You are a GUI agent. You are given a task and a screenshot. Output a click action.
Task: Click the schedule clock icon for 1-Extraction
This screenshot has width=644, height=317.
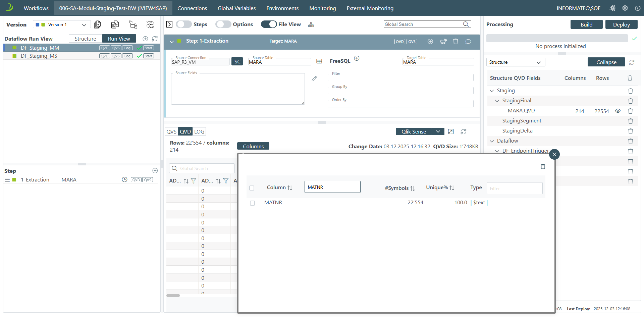click(x=124, y=180)
